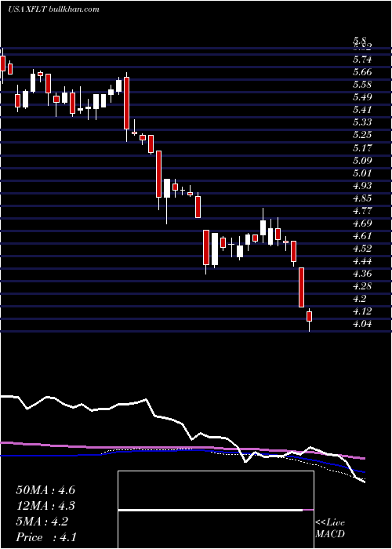Viewport: 392px width, 549px height.
Task: Click the 12MA : 4.3 readout
Action: tap(45, 506)
